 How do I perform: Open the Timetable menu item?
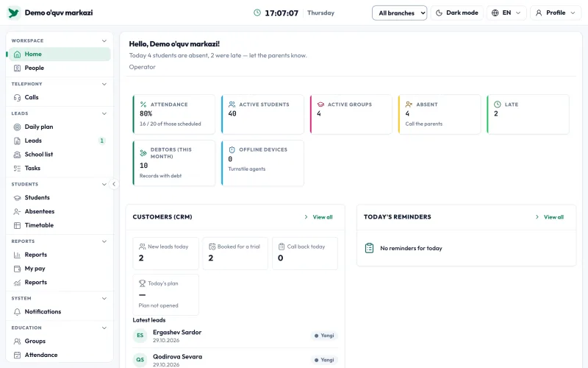[x=60, y=225]
